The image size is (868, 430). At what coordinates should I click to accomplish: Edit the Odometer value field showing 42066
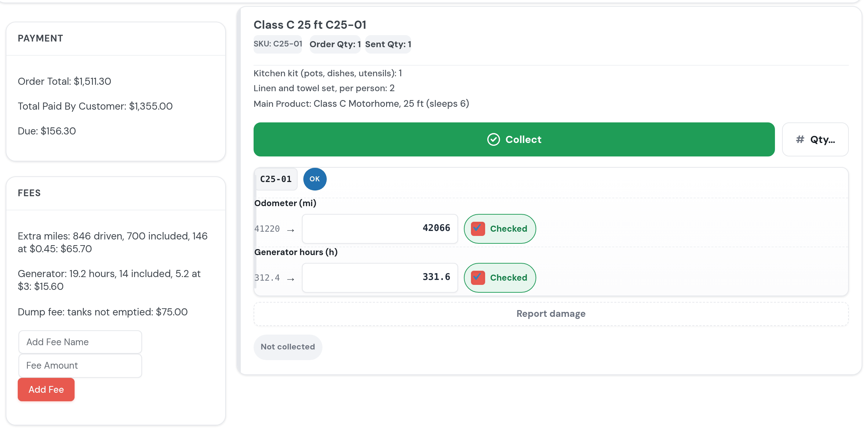click(x=380, y=228)
